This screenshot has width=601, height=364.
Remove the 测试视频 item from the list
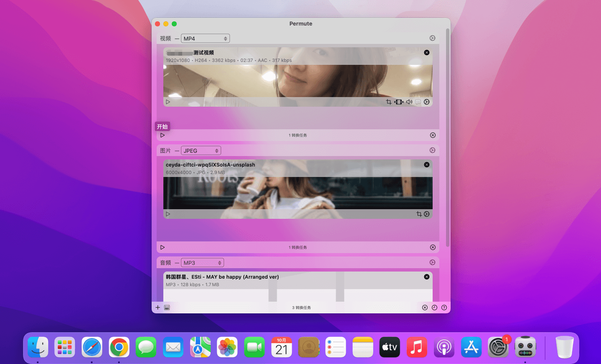coord(427,53)
